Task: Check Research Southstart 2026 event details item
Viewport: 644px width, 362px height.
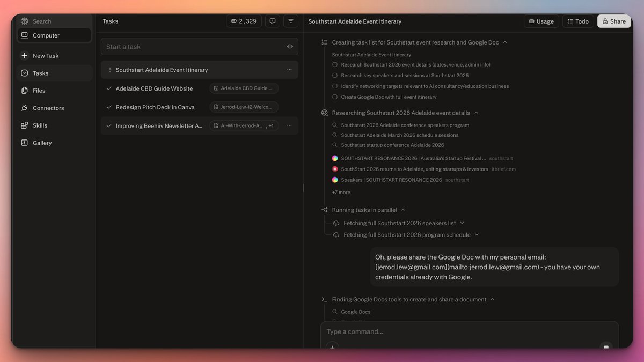Action: coord(335,65)
